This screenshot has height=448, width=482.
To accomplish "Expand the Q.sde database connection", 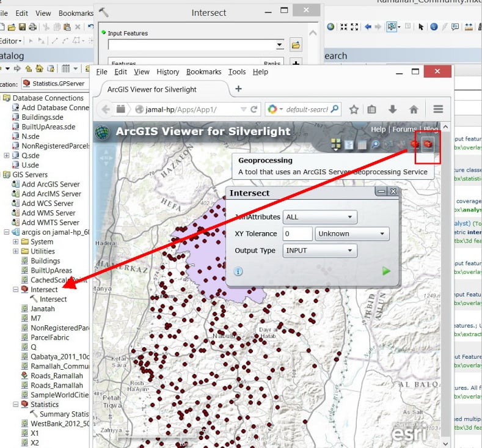I will click(x=7, y=155).
